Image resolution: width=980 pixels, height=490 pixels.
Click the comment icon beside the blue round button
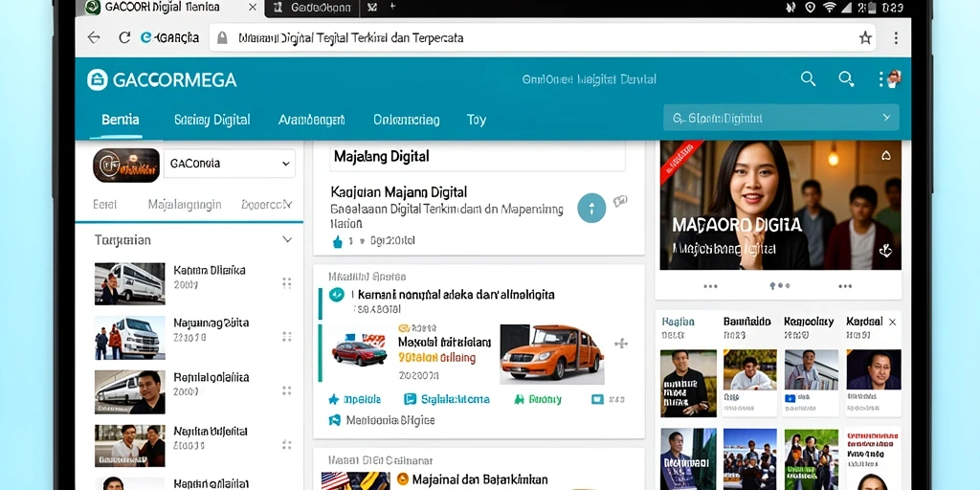click(620, 201)
